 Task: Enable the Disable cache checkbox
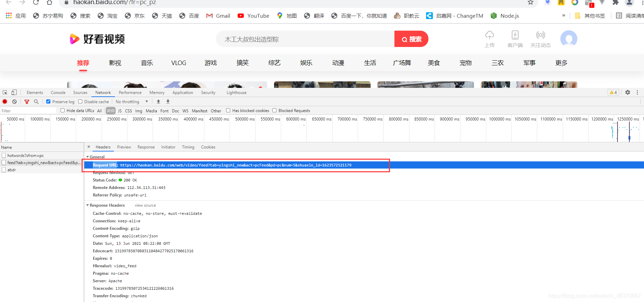click(80, 101)
